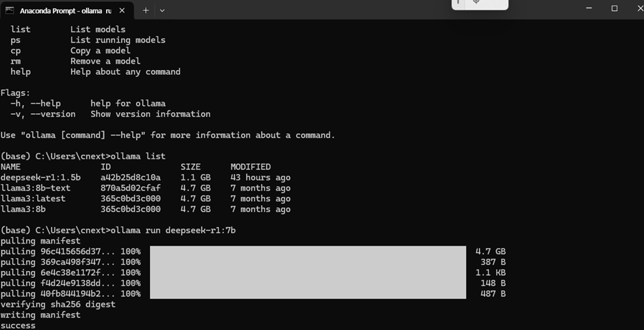
Task: Select the Anaconda Prompt - ollama tab
Action: 66,11
